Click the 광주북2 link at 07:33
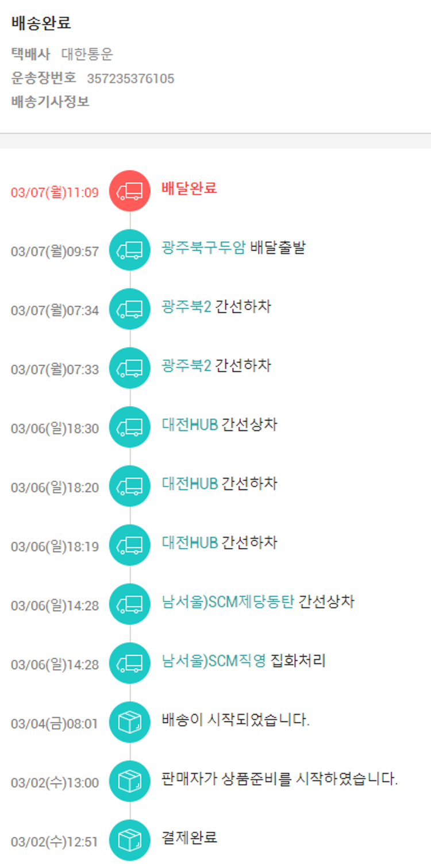 tap(186, 365)
